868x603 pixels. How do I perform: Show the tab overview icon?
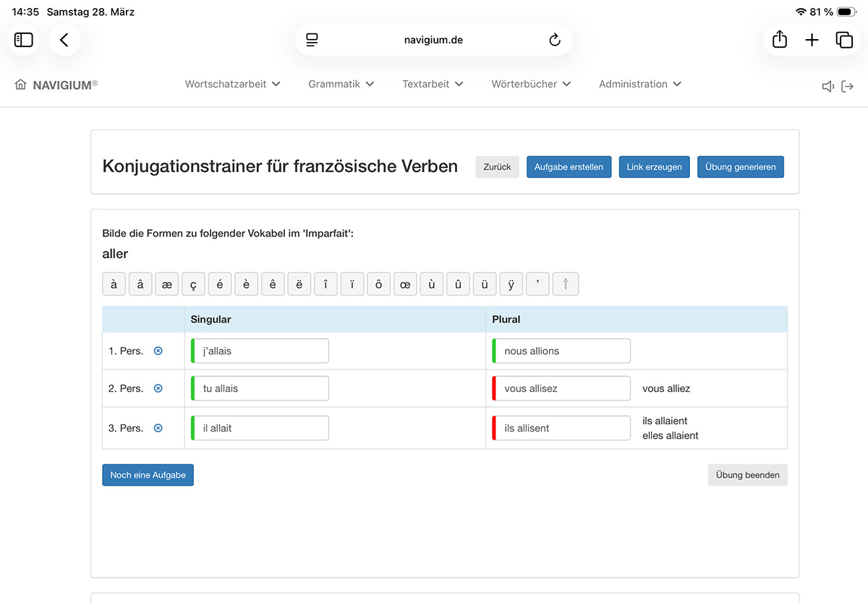coord(844,40)
